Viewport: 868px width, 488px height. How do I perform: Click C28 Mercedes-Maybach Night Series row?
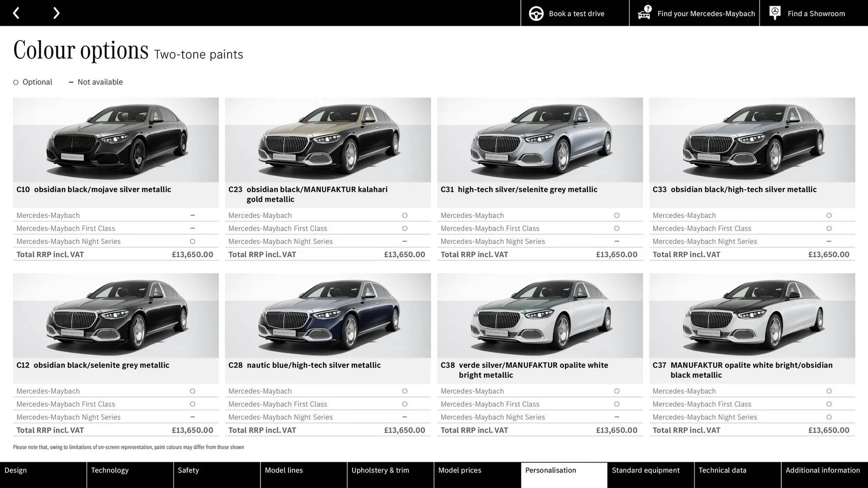point(328,417)
